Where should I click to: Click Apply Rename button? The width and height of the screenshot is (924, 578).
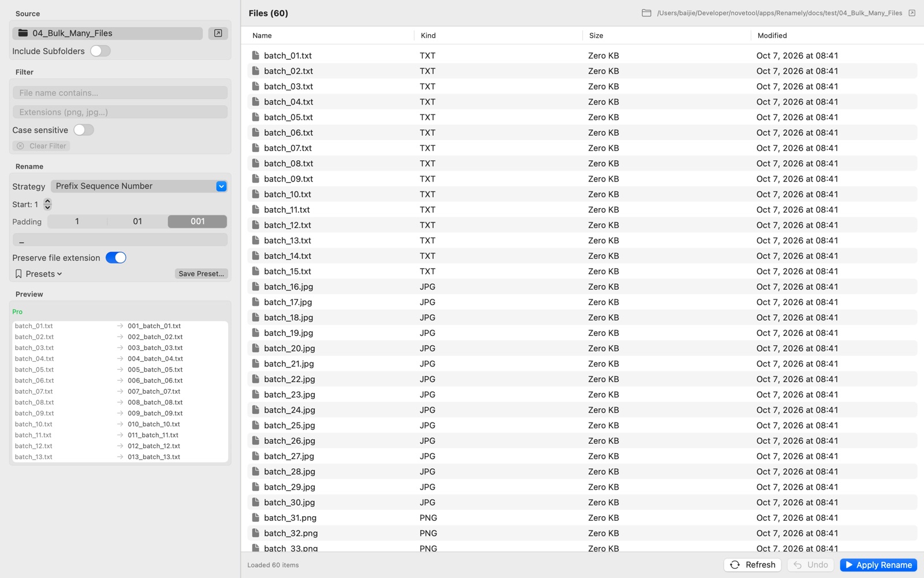[878, 565]
